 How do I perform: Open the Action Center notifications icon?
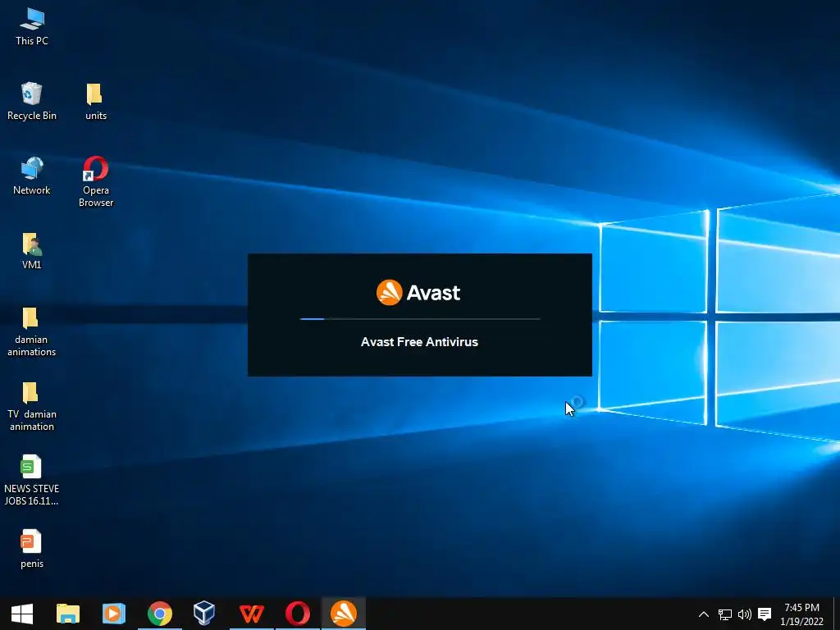pyautogui.click(x=765, y=614)
